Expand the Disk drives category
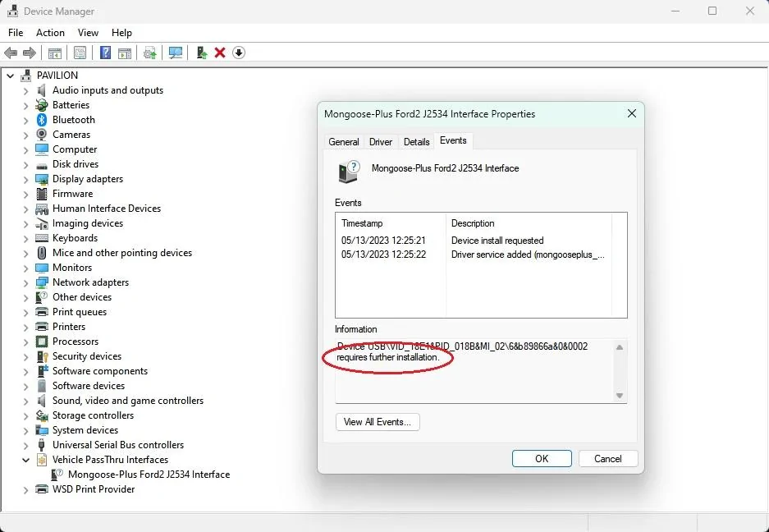769x532 pixels. [x=26, y=165]
